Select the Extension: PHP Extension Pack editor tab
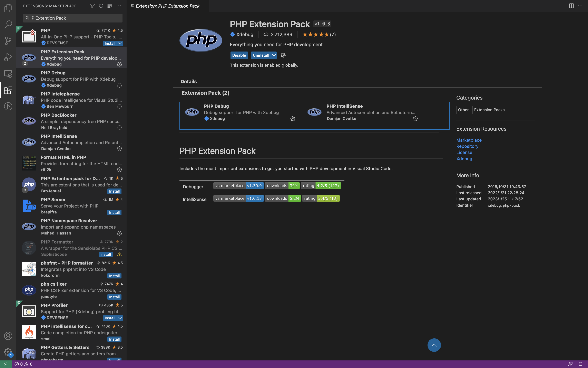588x368 pixels. 167,6
